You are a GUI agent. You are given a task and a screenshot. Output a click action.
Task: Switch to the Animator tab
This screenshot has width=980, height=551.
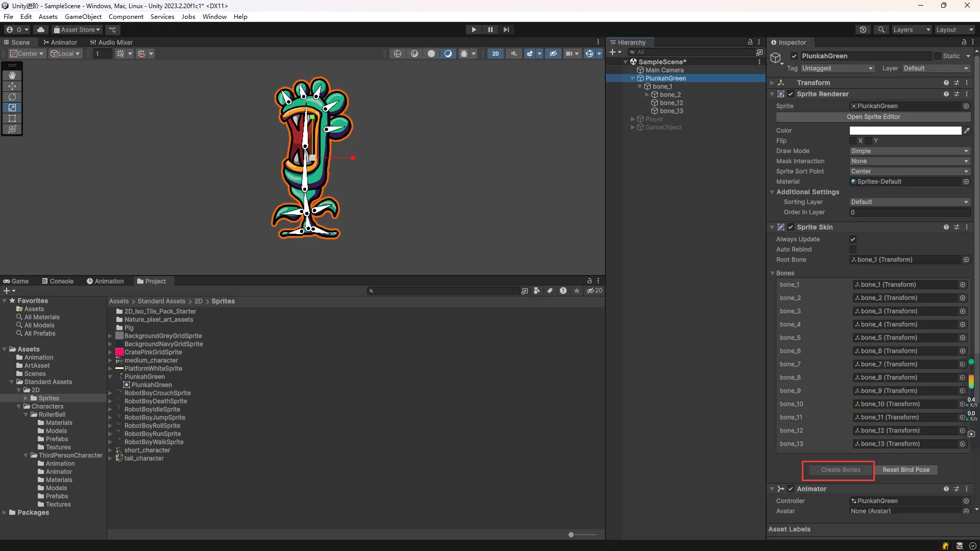60,42
